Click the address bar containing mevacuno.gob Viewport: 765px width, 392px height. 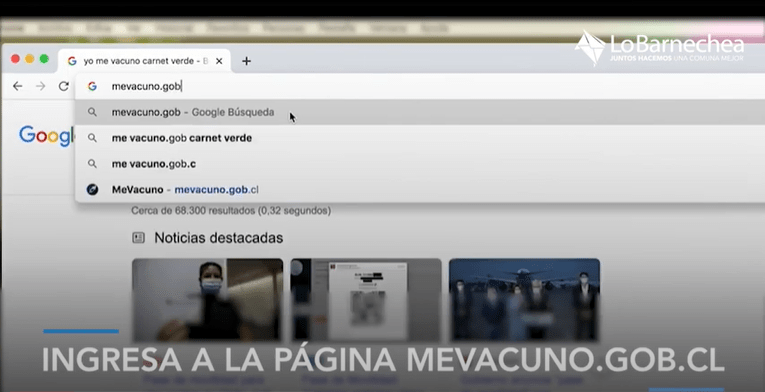(x=420, y=86)
